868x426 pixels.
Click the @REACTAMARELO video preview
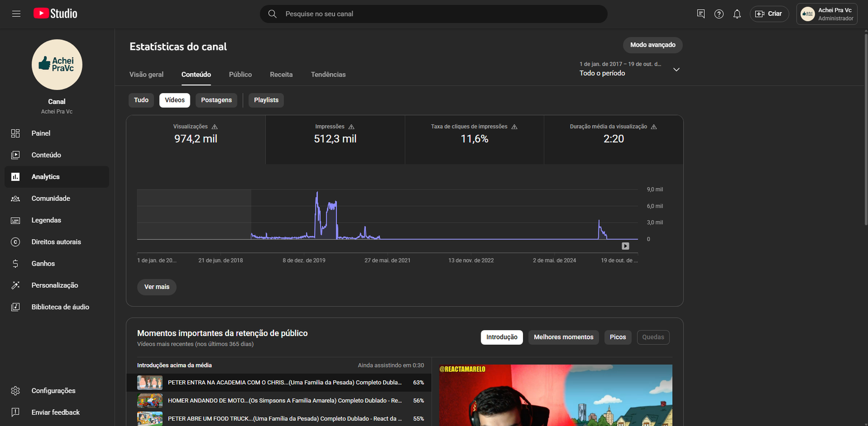point(556,395)
